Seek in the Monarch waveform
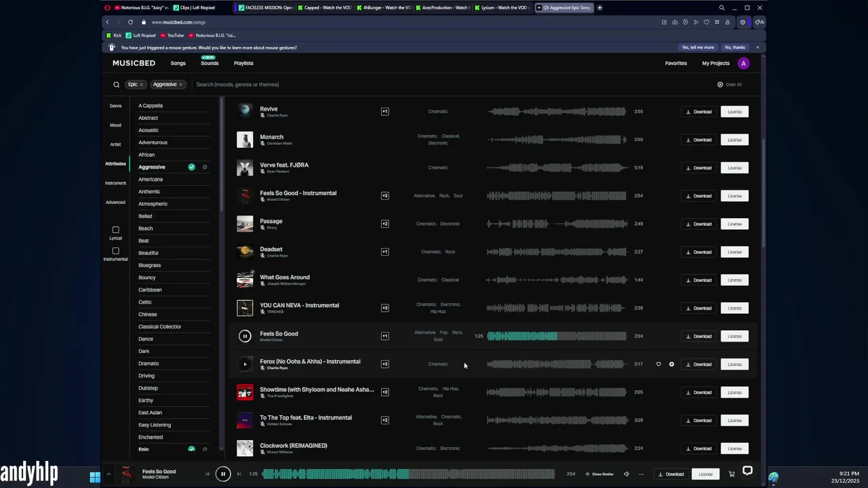The width and height of the screenshot is (868, 488). (557, 140)
